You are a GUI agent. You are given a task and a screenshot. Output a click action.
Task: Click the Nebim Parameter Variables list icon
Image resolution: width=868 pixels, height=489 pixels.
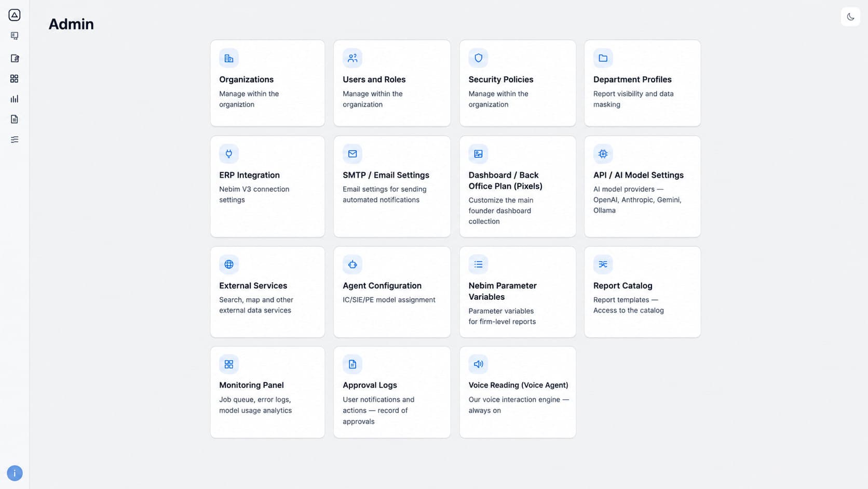[478, 265]
